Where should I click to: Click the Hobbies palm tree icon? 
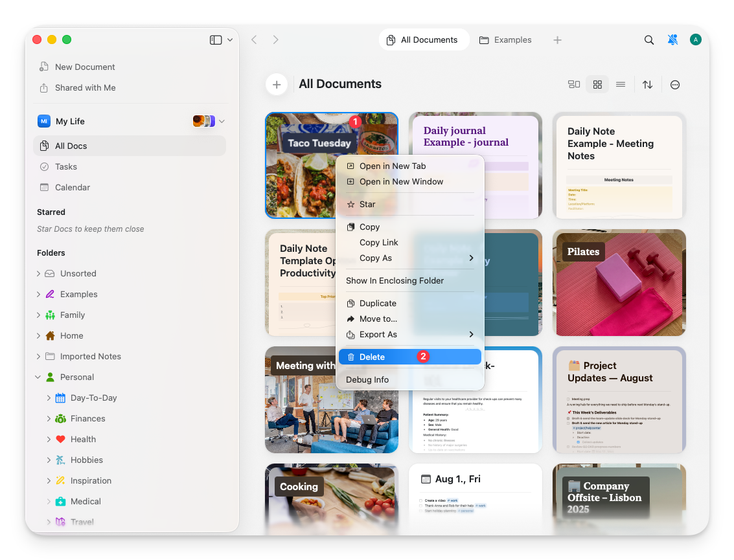[x=60, y=460]
